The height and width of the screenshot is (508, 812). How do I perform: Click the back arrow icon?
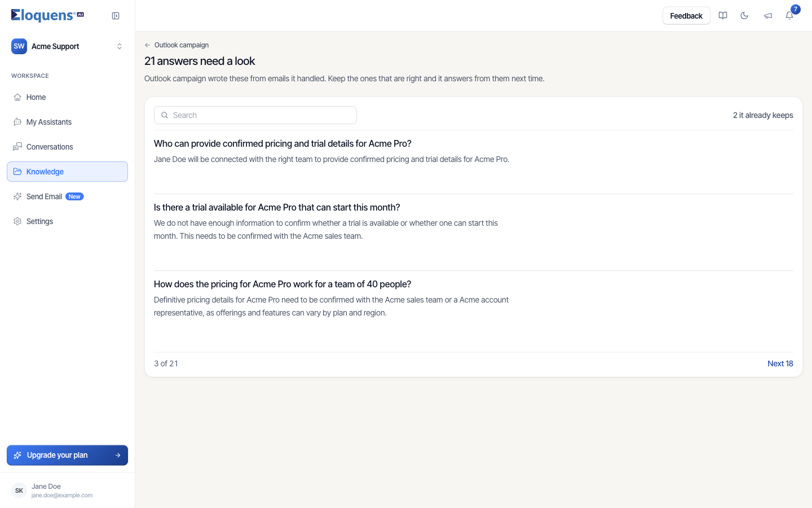tap(148, 45)
